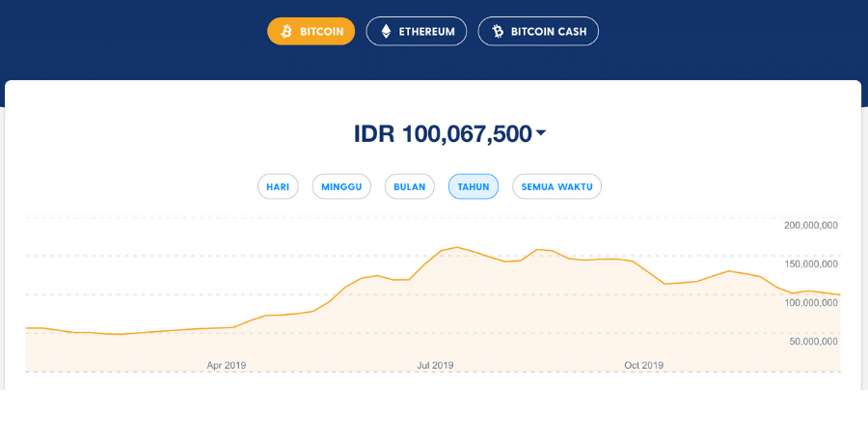The image size is (868, 444).
Task: Switch to the ETHEREUM currency button
Action: [417, 32]
